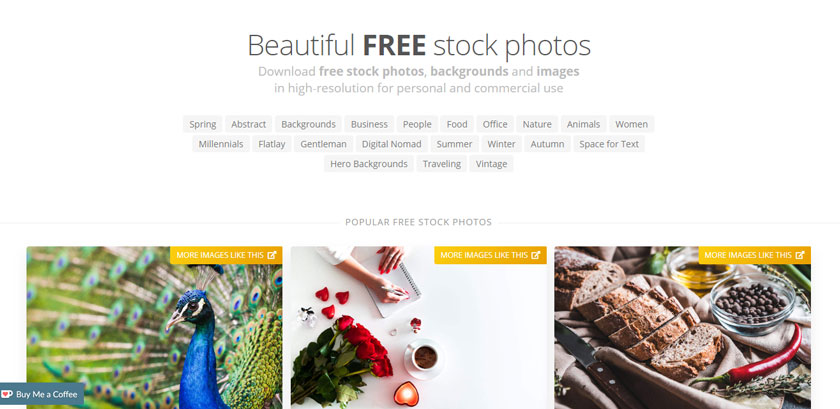Open the sliced bread photo thumbnail
Image resolution: width=840 pixels, height=409 pixels.
pos(682,328)
